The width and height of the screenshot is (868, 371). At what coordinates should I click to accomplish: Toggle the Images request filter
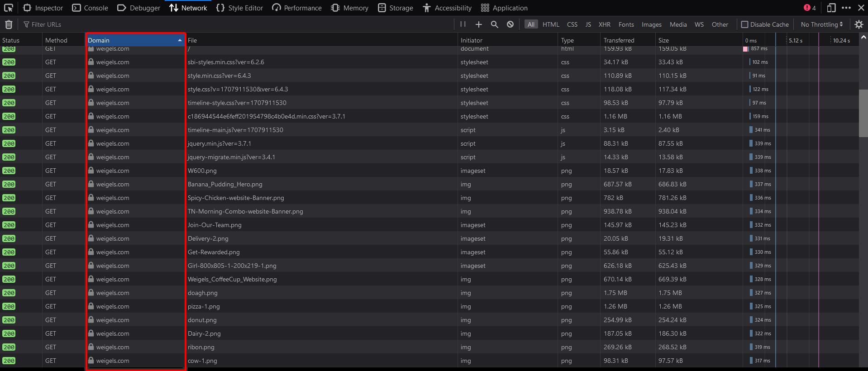651,24
